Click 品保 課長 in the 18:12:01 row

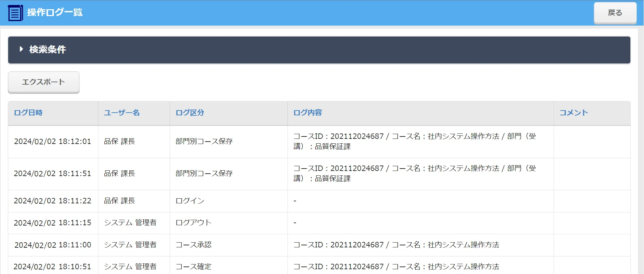(x=119, y=141)
